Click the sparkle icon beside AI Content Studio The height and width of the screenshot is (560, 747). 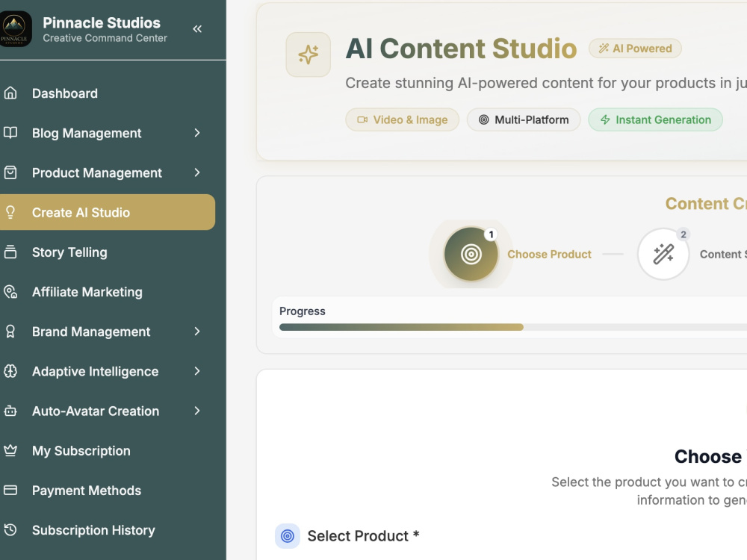pyautogui.click(x=309, y=55)
